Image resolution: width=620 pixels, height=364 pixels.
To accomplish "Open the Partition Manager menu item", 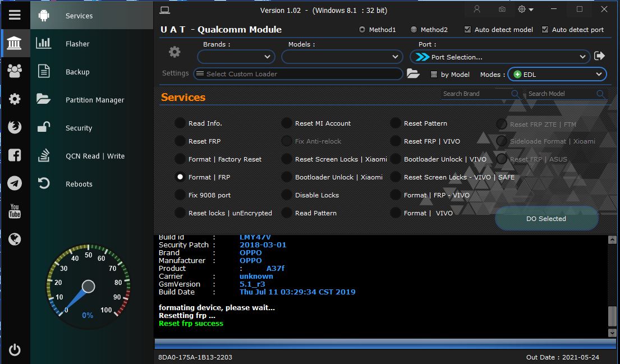I will pos(91,100).
